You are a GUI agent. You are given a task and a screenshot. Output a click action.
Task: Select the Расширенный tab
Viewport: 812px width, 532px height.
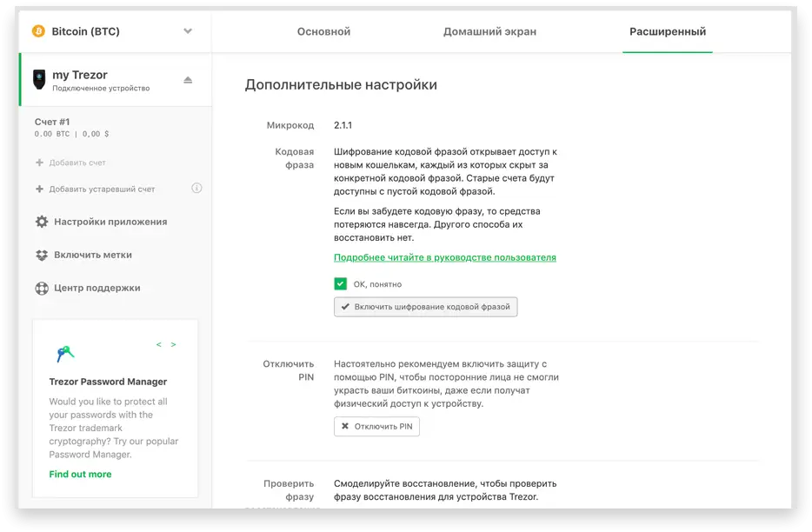(x=668, y=31)
